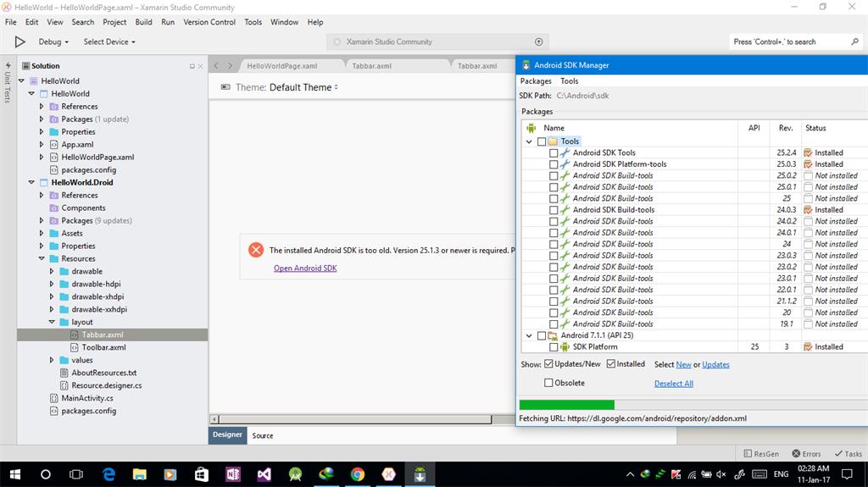Expand the values folder
Viewport: 868px width, 487px height.
(x=52, y=360)
